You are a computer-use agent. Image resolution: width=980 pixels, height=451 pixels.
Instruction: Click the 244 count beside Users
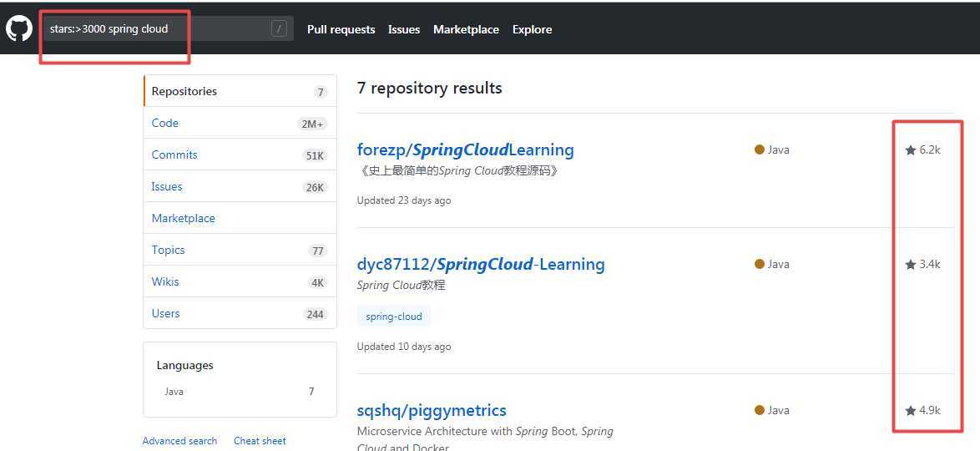click(315, 315)
